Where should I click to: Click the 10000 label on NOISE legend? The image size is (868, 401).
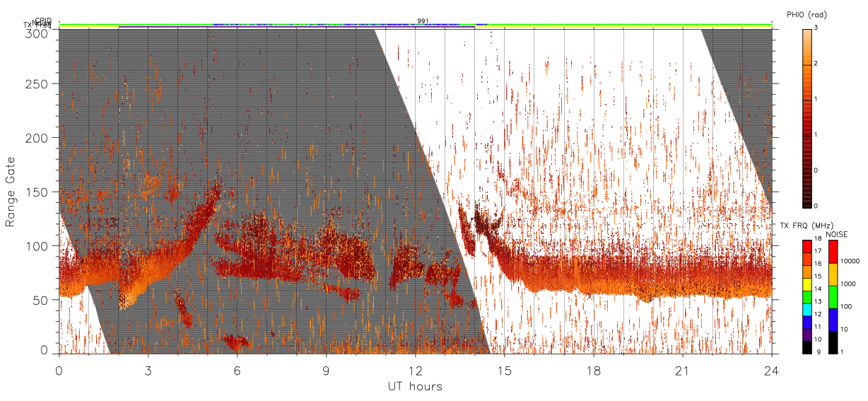pos(850,262)
